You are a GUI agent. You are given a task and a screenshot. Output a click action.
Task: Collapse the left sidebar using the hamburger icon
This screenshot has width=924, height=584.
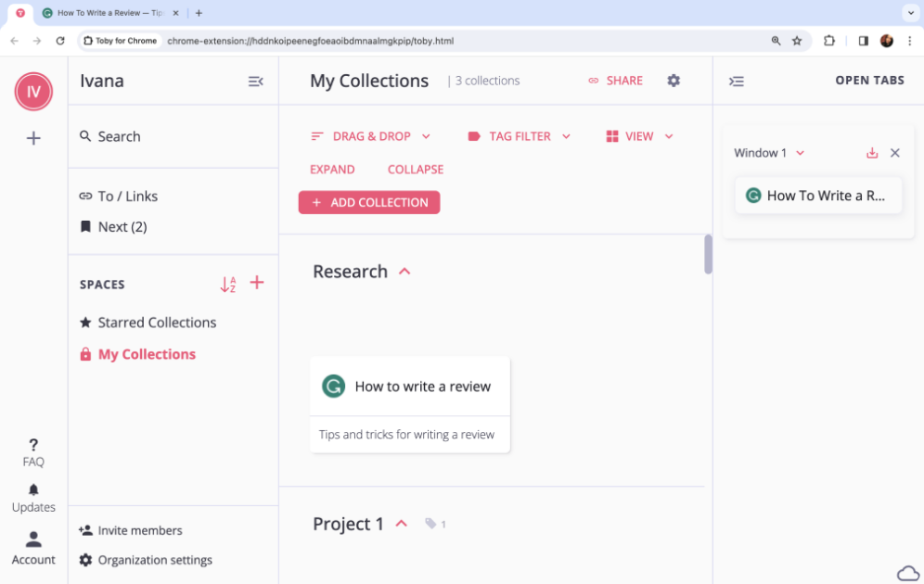point(255,81)
